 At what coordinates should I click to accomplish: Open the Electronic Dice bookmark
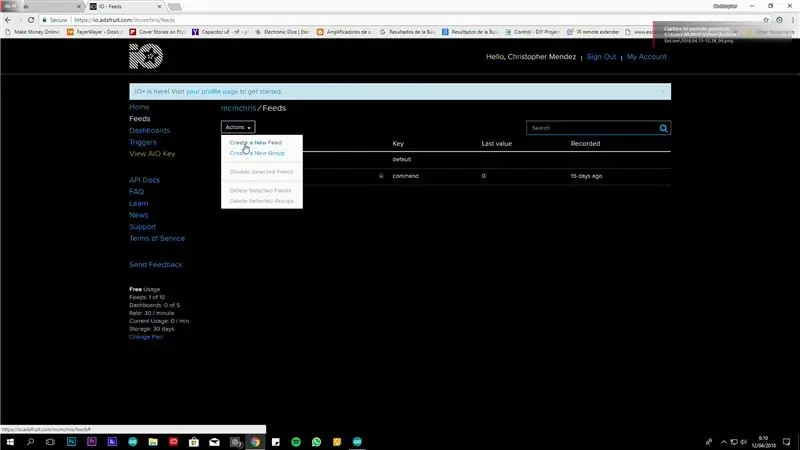point(282,32)
